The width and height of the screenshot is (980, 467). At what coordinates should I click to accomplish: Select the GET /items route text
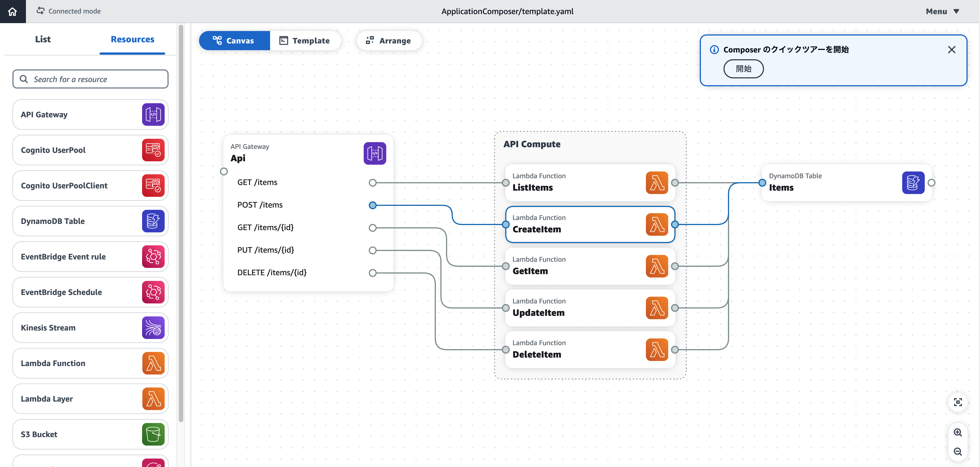click(x=257, y=182)
